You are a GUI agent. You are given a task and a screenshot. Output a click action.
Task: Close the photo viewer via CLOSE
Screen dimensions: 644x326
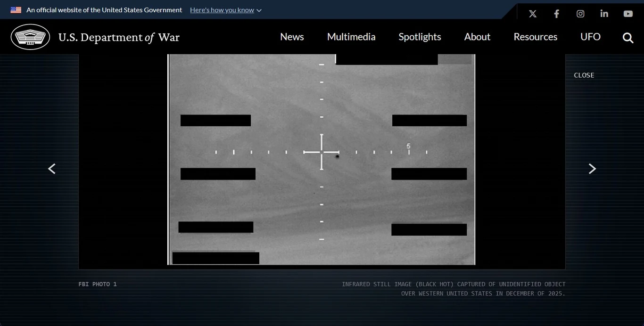coord(584,75)
